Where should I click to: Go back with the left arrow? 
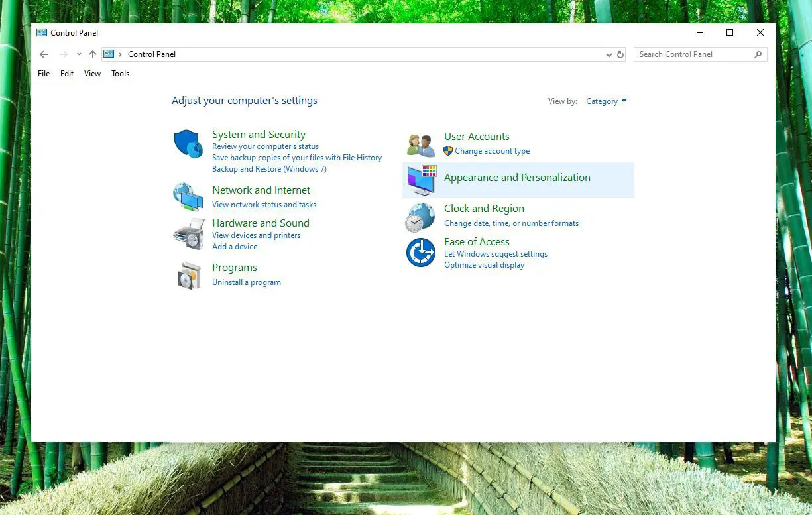[44, 54]
